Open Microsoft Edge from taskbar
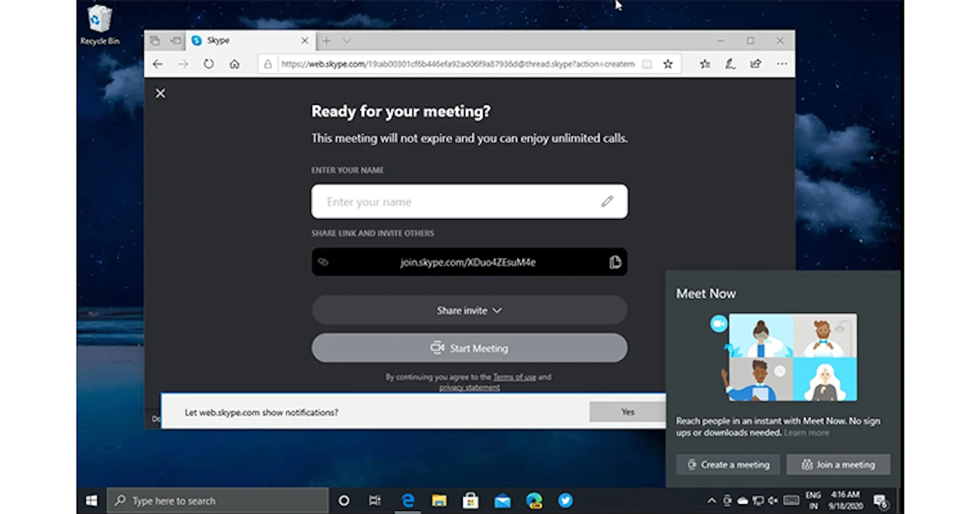The height and width of the screenshot is (514, 980). click(408, 501)
